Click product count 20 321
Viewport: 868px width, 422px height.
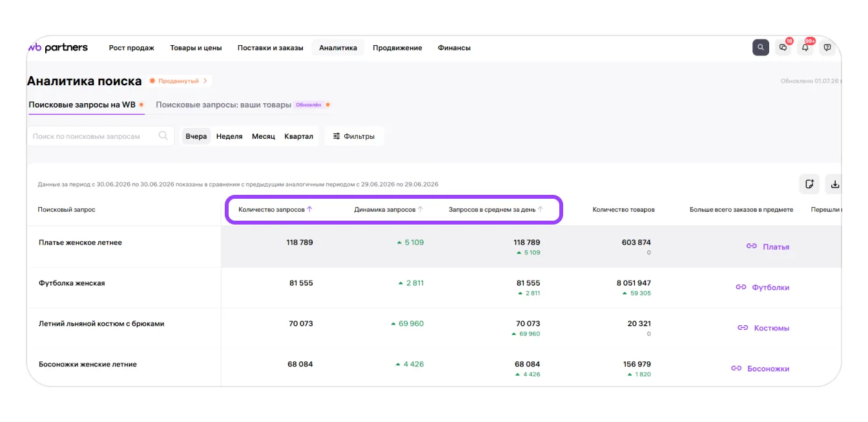pos(639,324)
